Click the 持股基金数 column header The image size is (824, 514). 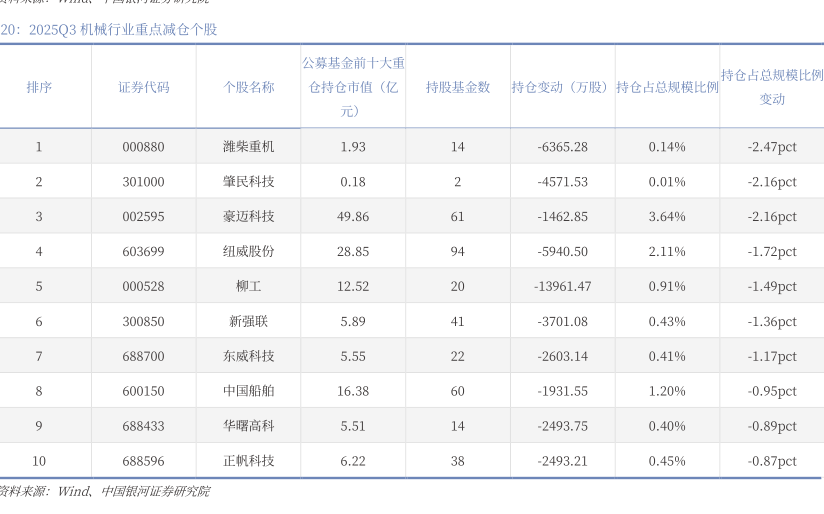coord(457,87)
